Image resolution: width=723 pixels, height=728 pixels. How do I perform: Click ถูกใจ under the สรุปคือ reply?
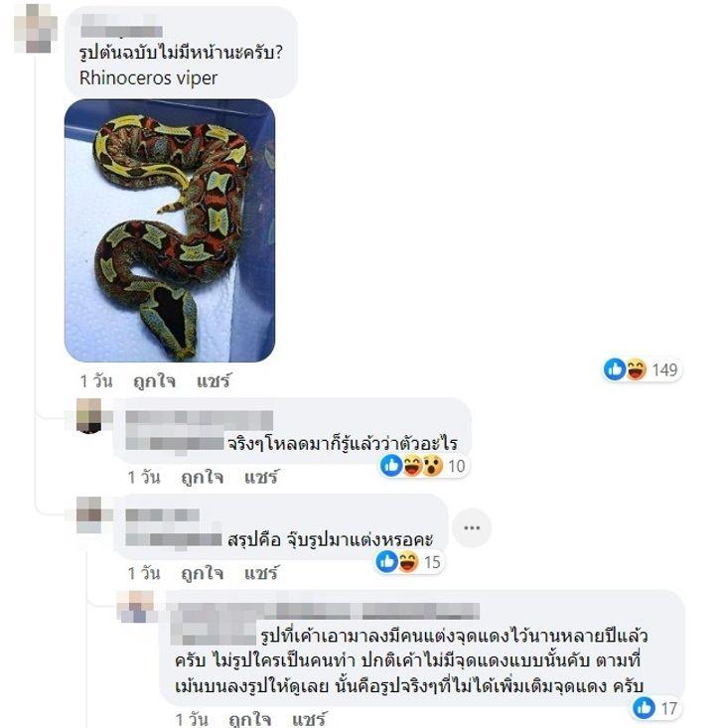tap(202, 574)
